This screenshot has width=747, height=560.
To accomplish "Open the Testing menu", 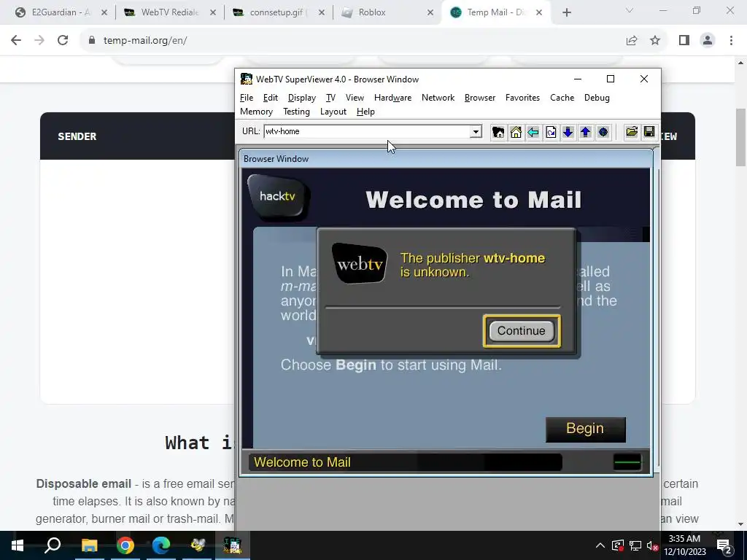I will (296, 112).
